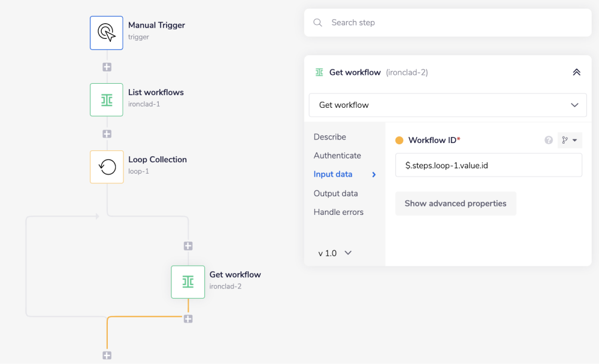599x364 pixels.
Task: Click the Workflow ID input field
Action: click(x=488, y=165)
